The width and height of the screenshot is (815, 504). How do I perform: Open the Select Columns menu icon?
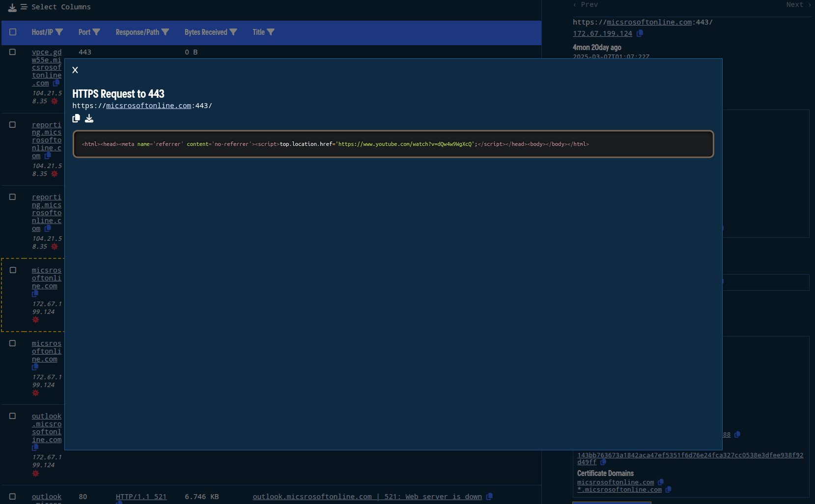24,7
